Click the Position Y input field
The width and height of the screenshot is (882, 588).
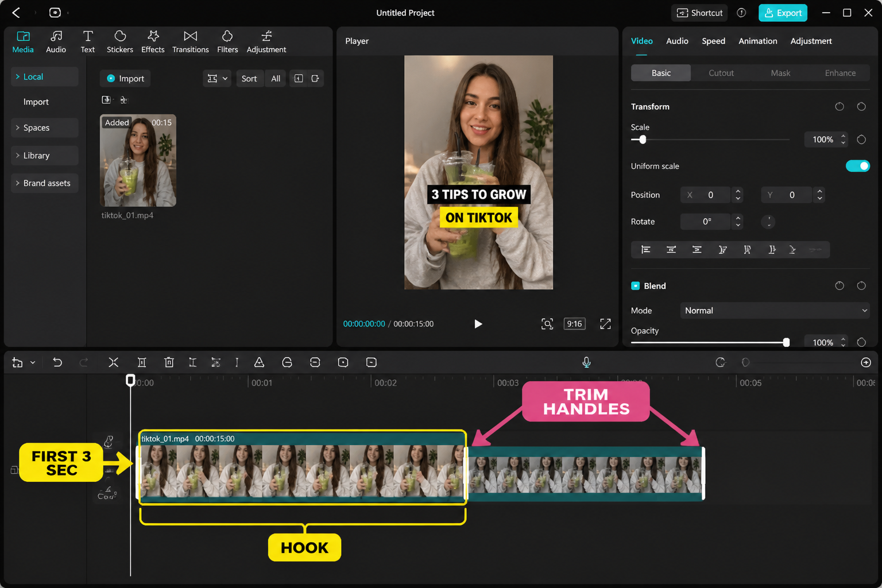[786, 195]
